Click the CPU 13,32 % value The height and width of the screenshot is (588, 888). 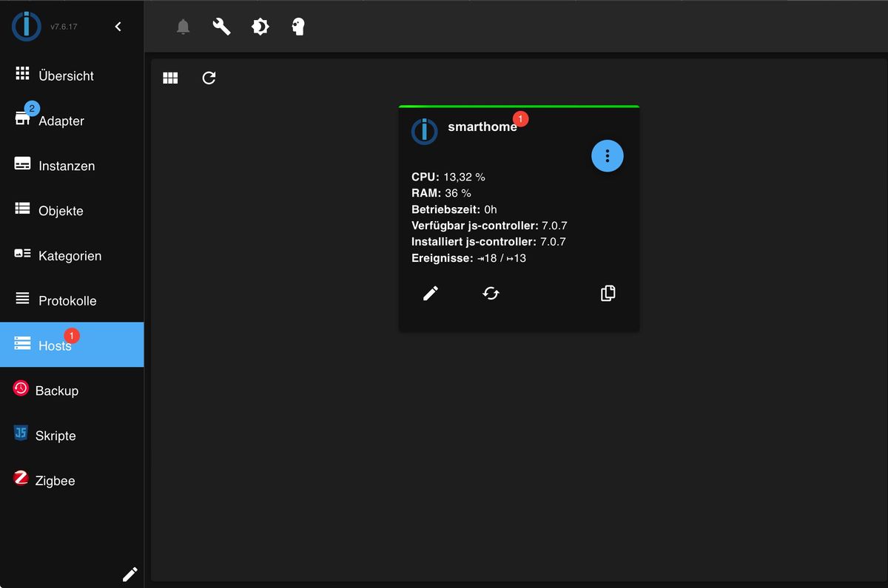[x=464, y=177]
